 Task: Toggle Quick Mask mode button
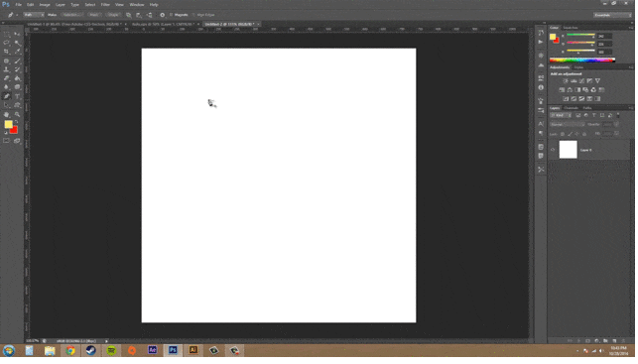[x=7, y=141]
